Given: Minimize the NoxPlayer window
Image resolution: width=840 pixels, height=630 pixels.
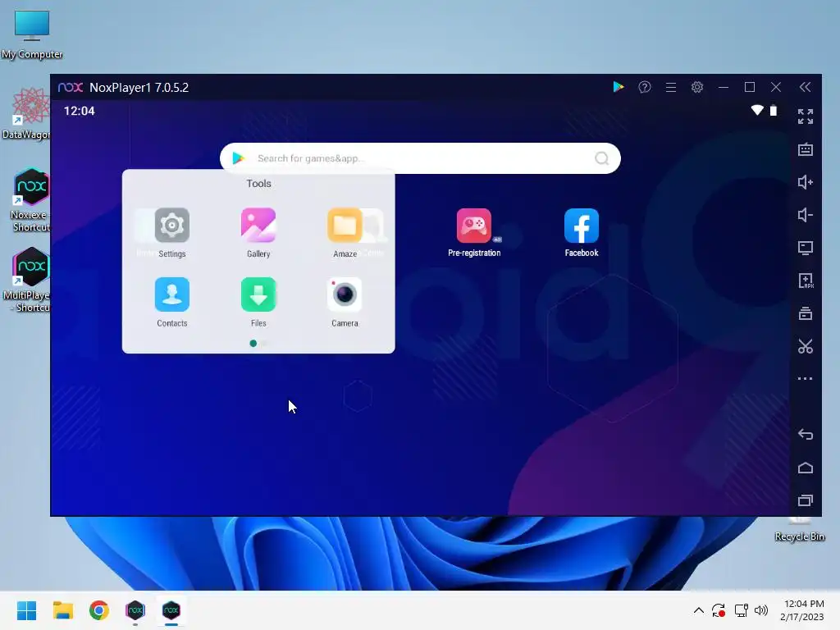Looking at the screenshot, I should click(724, 87).
